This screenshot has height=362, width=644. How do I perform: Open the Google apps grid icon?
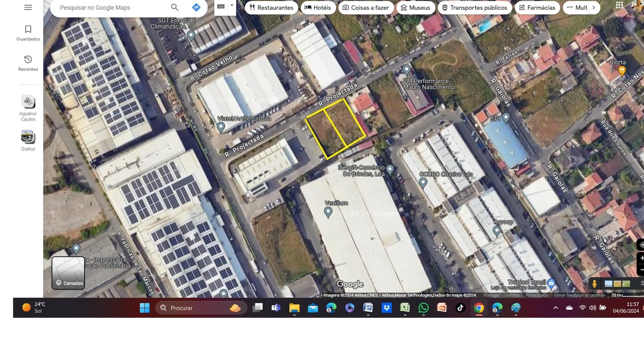620,5
